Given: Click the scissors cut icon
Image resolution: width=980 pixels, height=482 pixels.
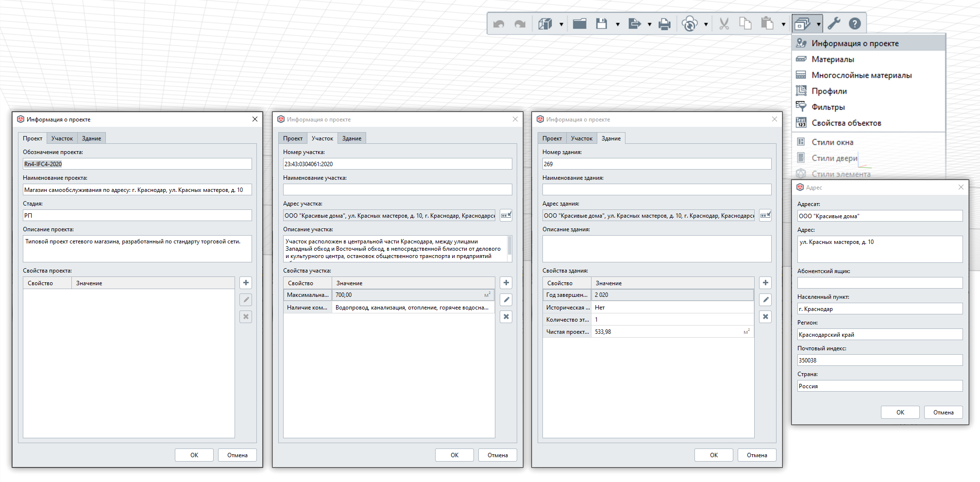Looking at the screenshot, I should tap(724, 23).
